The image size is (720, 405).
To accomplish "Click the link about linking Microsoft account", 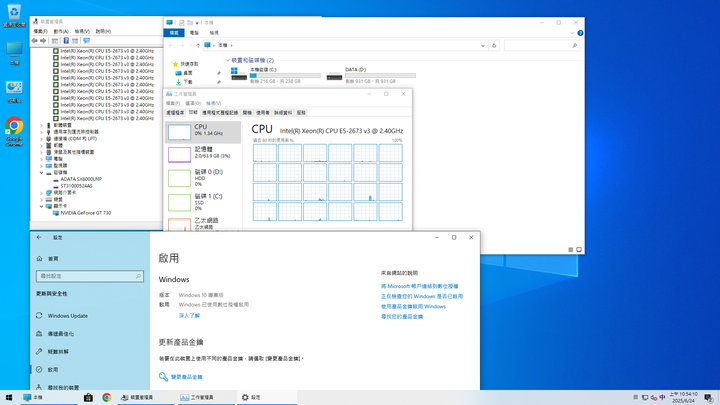I will (x=419, y=286).
